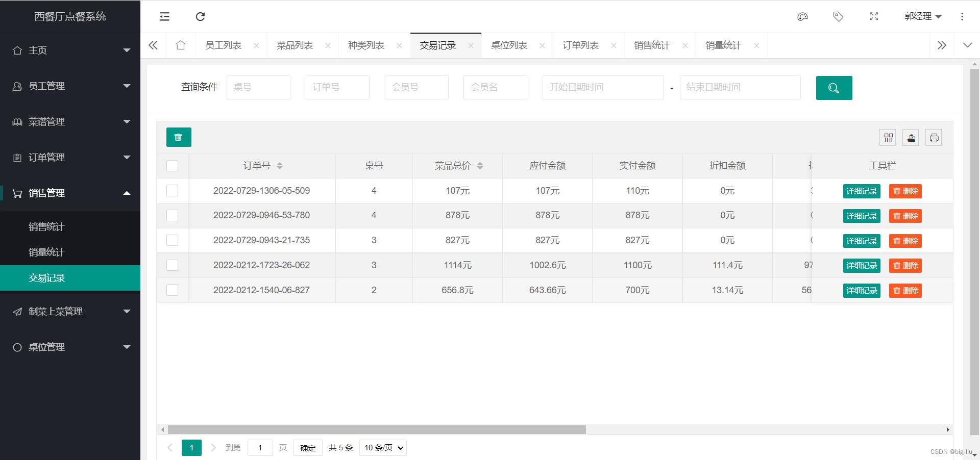Viewport: 980px width, 460px height.
Task: Sort by 菜品总价 column arrows
Action: click(480, 166)
